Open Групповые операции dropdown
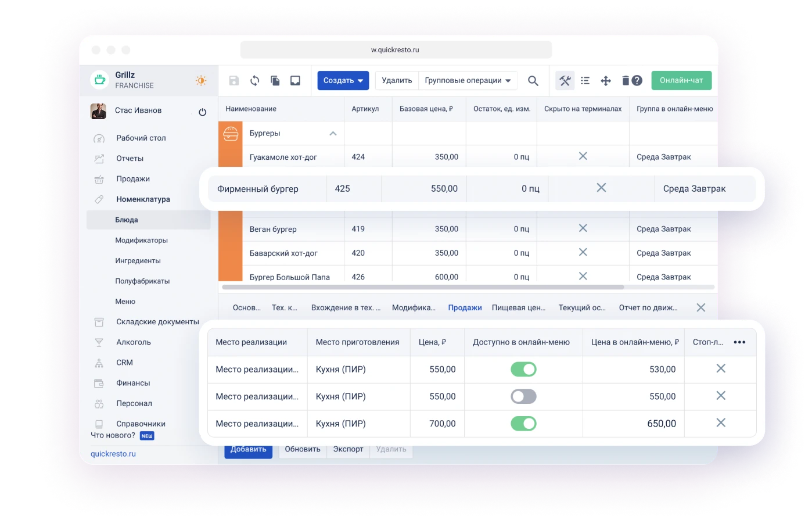The width and height of the screenshot is (812, 523). tap(468, 81)
